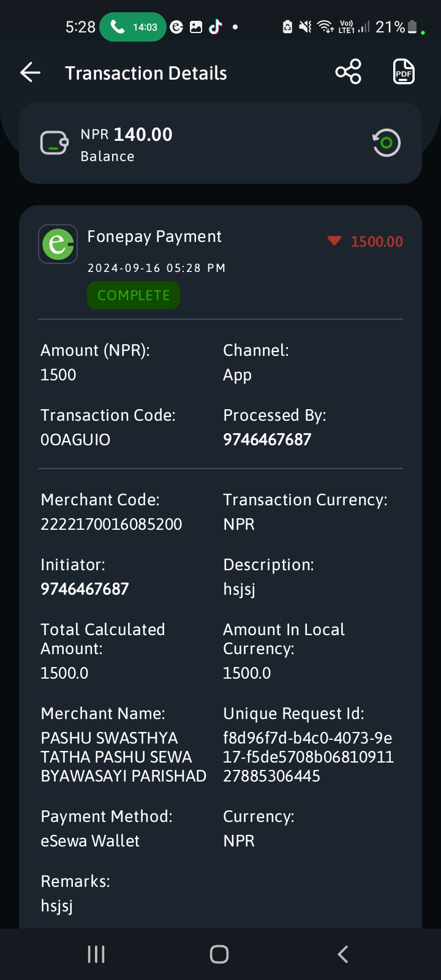Image resolution: width=441 pixels, height=980 pixels.
Task: Tap the Android home button
Action: click(219, 954)
